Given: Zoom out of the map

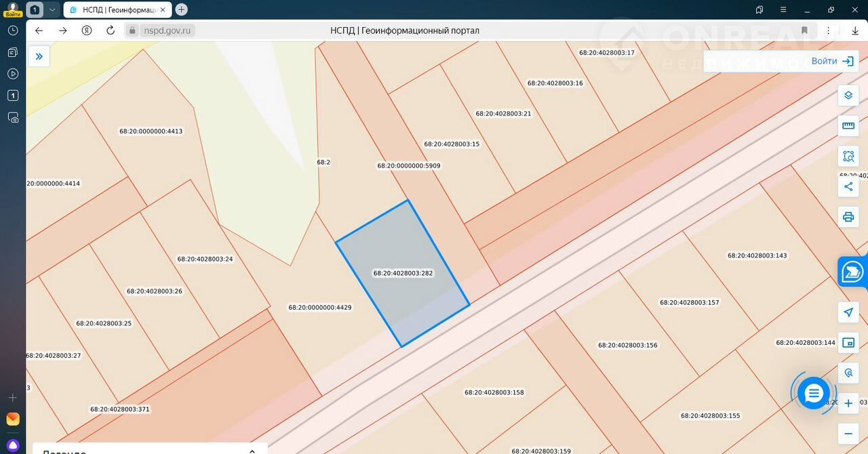Looking at the screenshot, I should [x=848, y=434].
